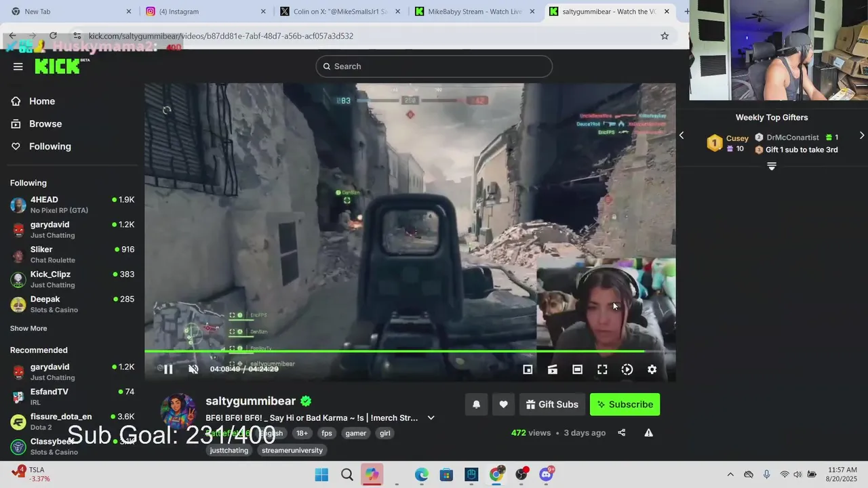Image resolution: width=868 pixels, height=488 pixels.
Task: Switch to the Colin on X browser tab
Action: (x=342, y=12)
